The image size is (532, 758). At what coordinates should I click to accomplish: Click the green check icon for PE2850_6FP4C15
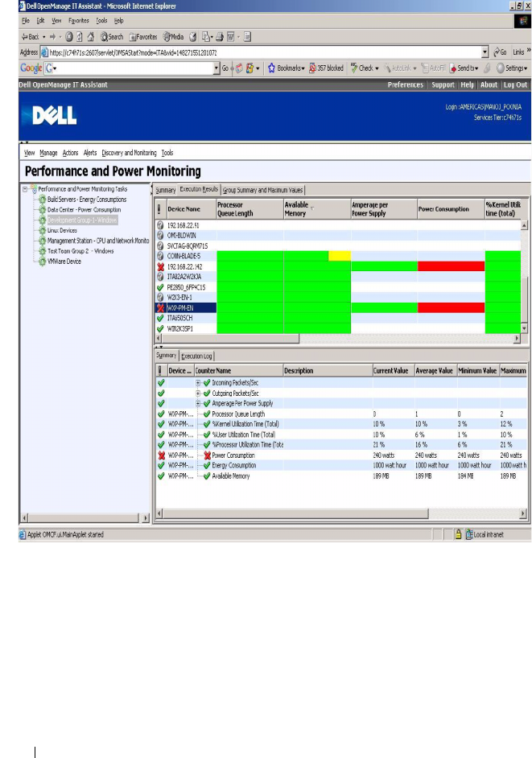(161, 287)
